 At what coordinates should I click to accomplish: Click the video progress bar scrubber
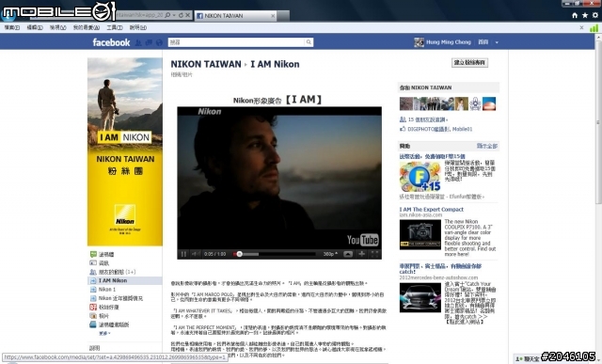[x=240, y=254]
